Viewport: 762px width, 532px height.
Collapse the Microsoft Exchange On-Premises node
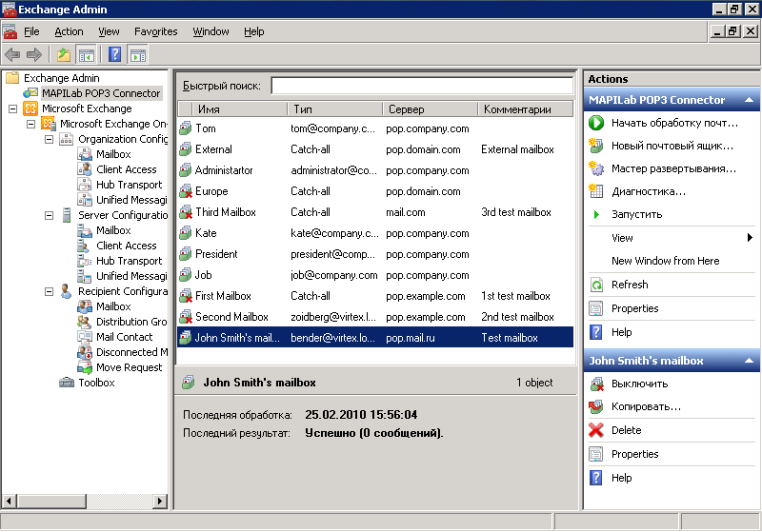(31, 124)
